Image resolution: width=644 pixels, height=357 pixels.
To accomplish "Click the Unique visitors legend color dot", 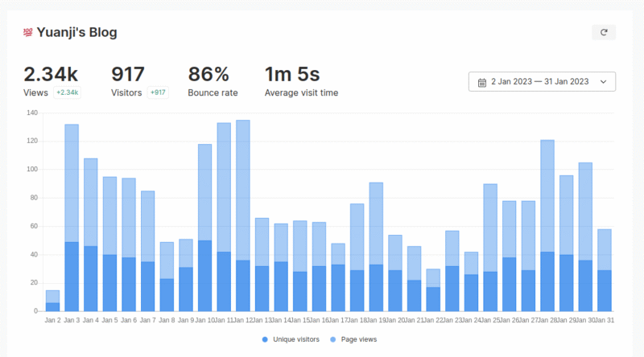I will point(265,339).
